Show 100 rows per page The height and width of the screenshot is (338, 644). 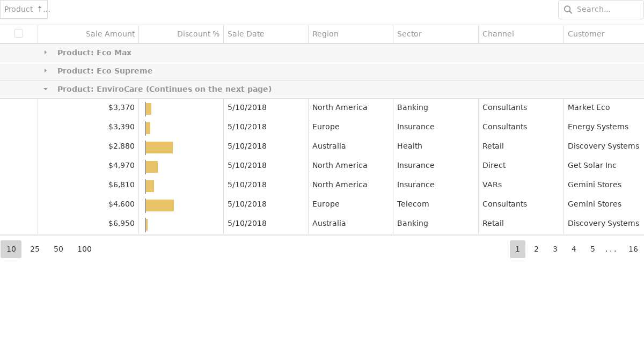point(84,249)
